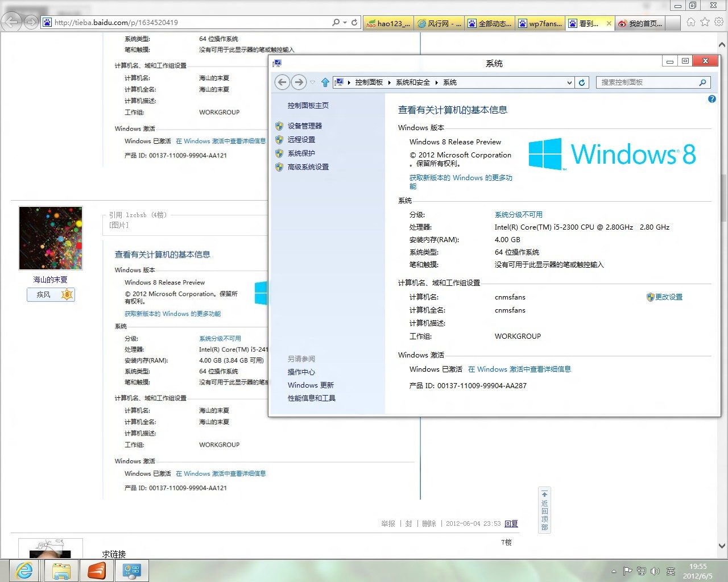Open help with the blue question mark
The width and height of the screenshot is (728, 582).
pos(712,99)
